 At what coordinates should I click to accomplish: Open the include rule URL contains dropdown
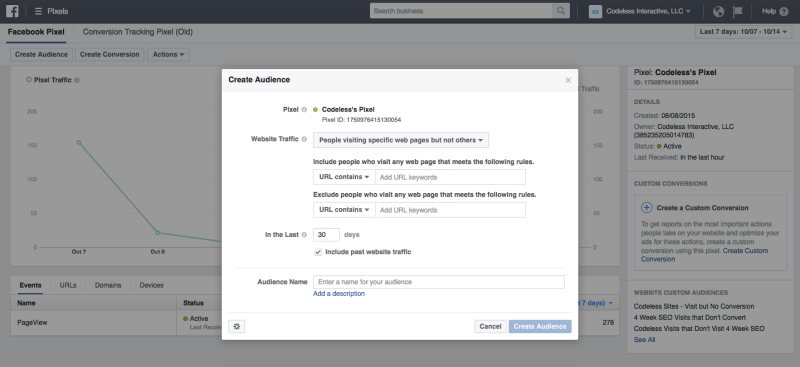coord(344,177)
